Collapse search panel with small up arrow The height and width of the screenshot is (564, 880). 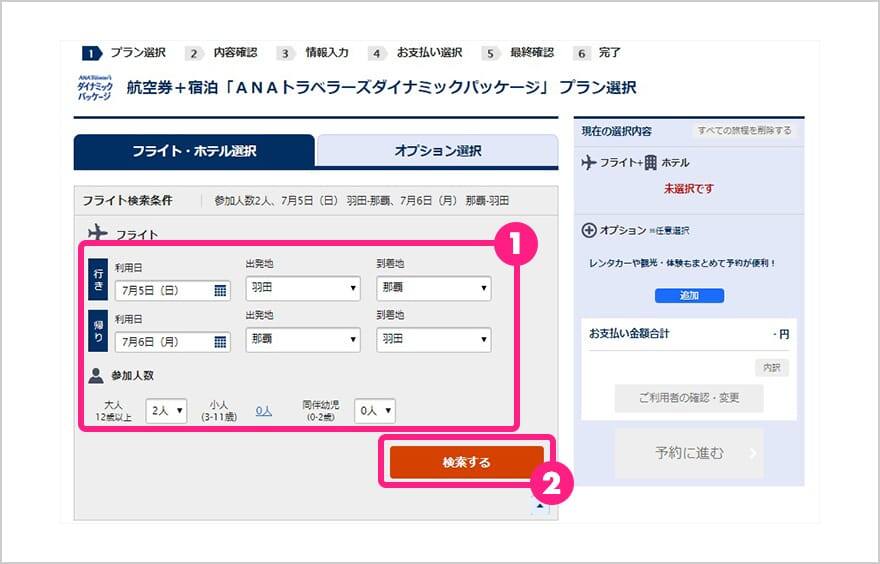click(540, 506)
